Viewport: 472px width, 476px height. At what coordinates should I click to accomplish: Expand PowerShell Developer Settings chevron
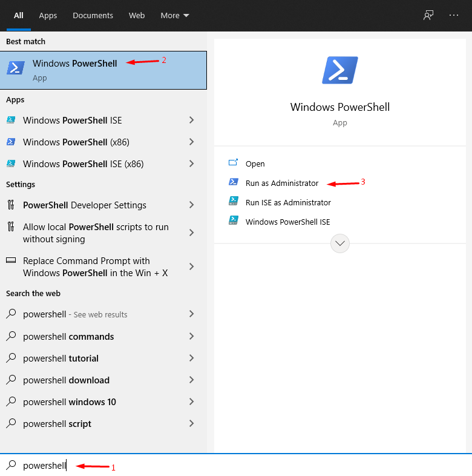click(x=191, y=205)
